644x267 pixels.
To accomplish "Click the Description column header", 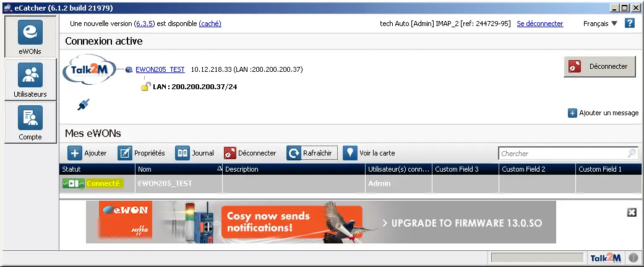I will (294, 169).
